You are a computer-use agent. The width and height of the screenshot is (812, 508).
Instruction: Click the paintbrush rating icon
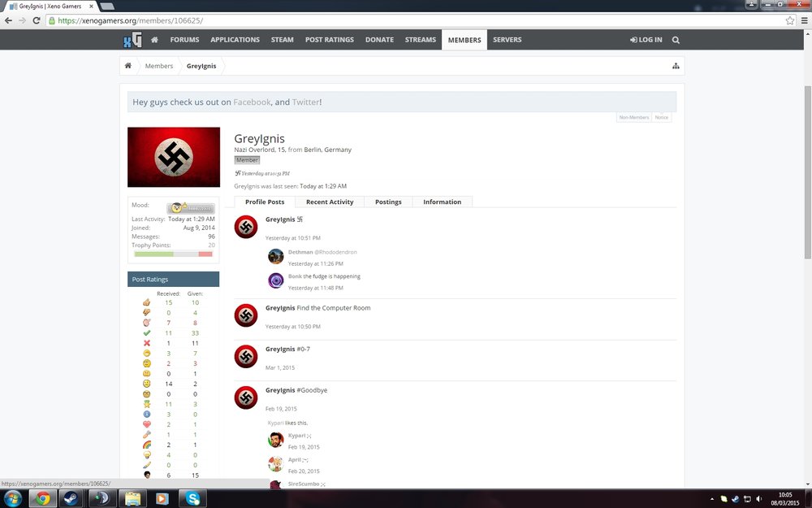146,465
